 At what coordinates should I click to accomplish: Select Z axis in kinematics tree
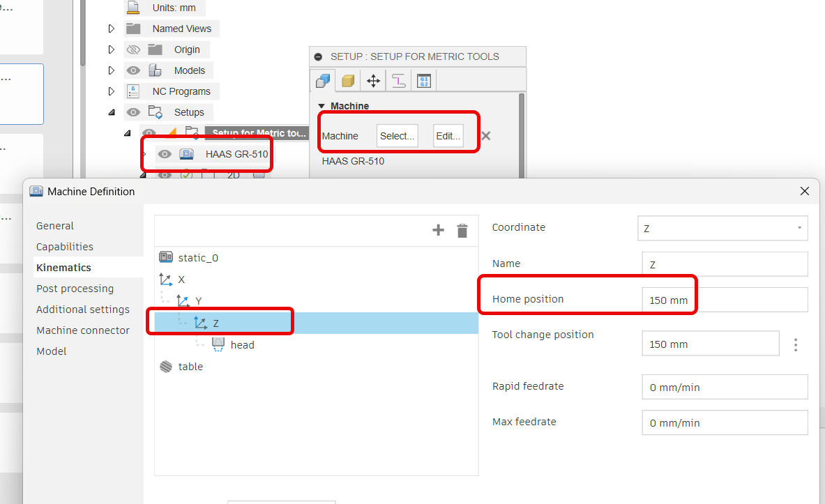(x=316, y=323)
